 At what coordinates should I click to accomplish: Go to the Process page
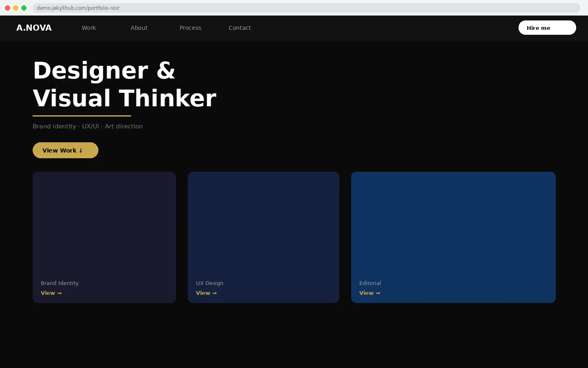coord(190,28)
